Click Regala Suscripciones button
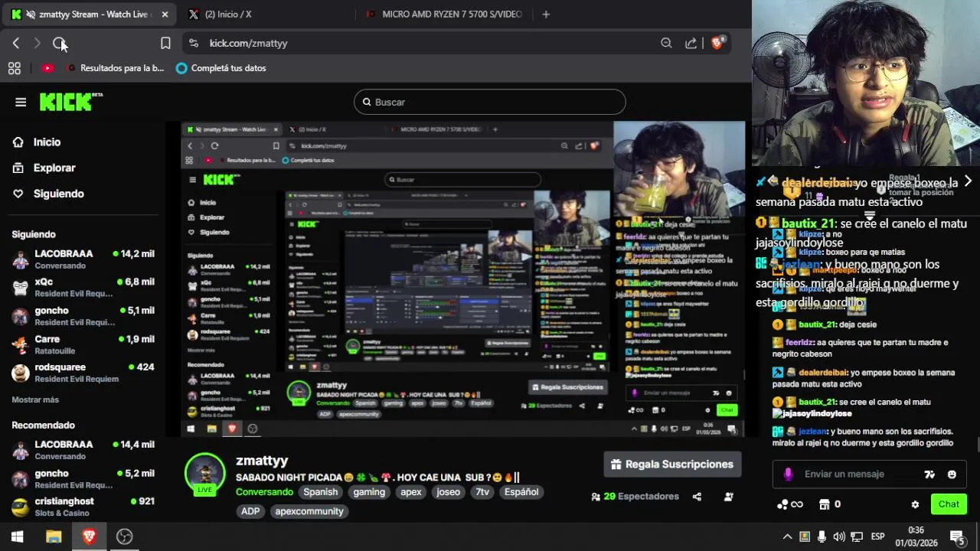The height and width of the screenshot is (551, 980). 673,465
